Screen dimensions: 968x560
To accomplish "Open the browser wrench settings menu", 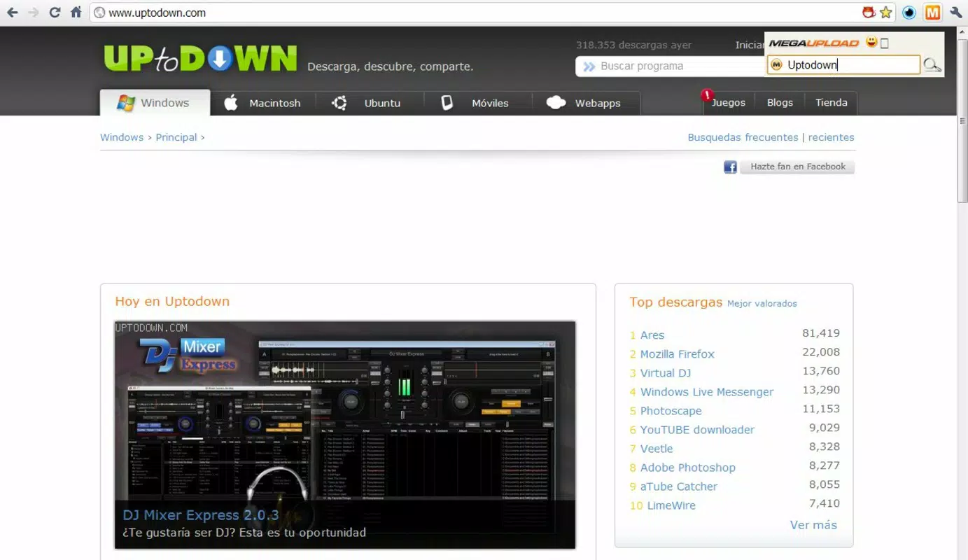I will click(956, 13).
